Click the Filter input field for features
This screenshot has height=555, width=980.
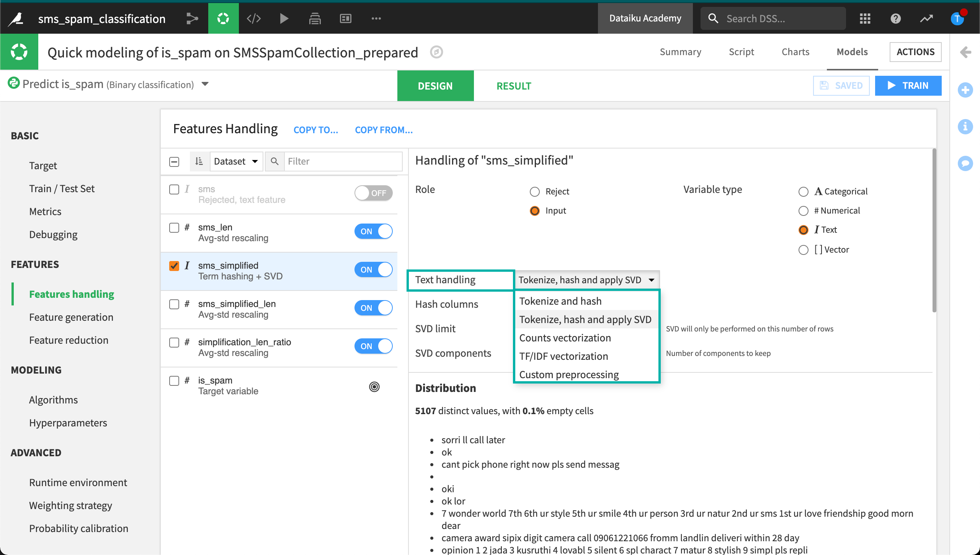click(339, 161)
